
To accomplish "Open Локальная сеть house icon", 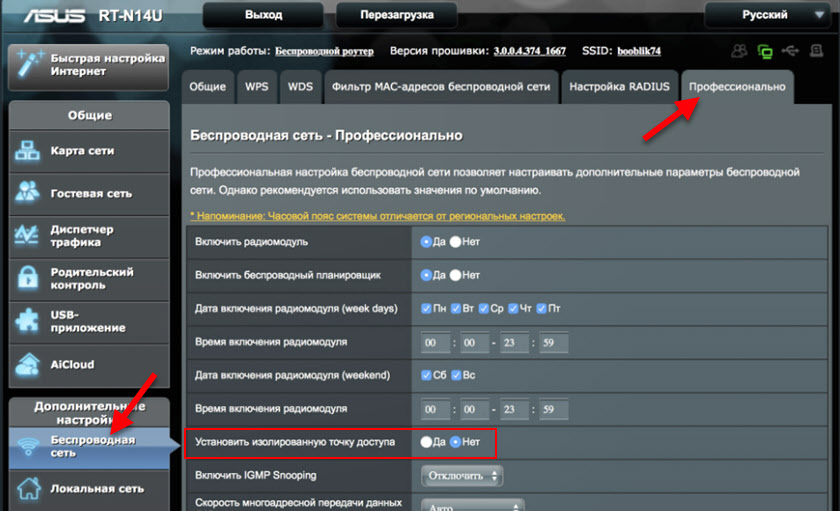I will [27, 489].
